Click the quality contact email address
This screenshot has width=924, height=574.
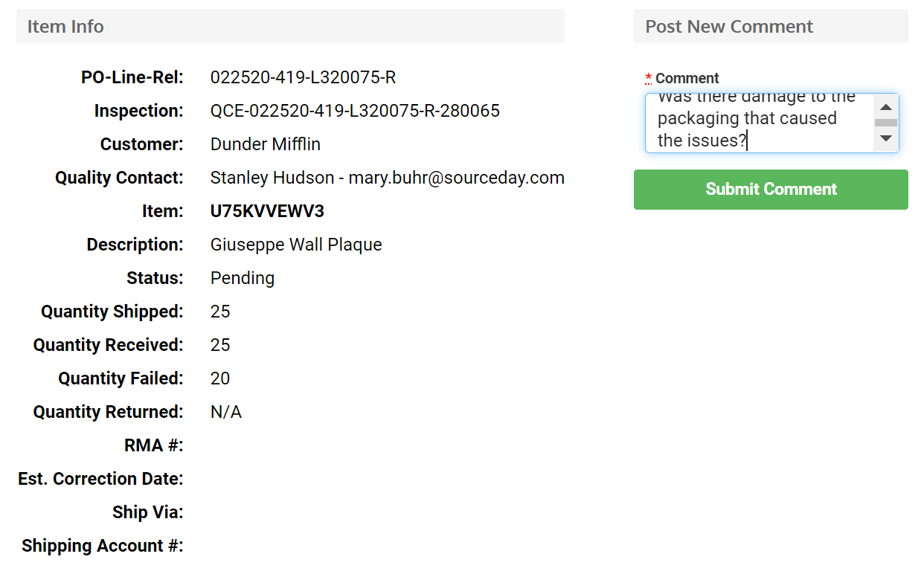pos(456,178)
